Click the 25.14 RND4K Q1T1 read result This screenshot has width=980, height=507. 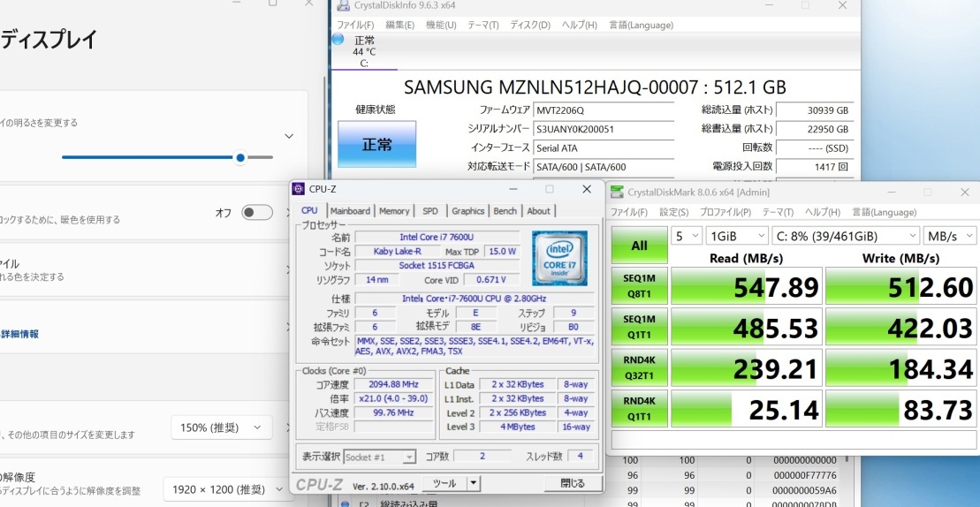746,408
